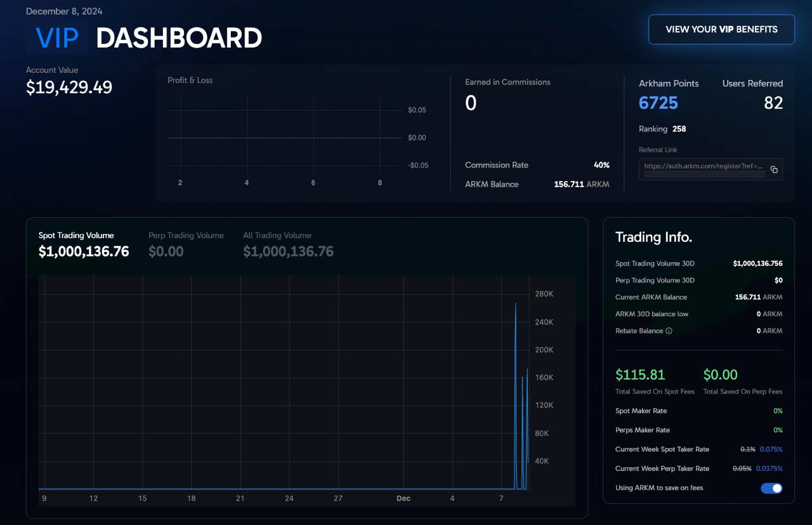Click the ARKM Balance 156.711 in commissions panel
Image resolution: width=812 pixels, height=525 pixels.
581,184
